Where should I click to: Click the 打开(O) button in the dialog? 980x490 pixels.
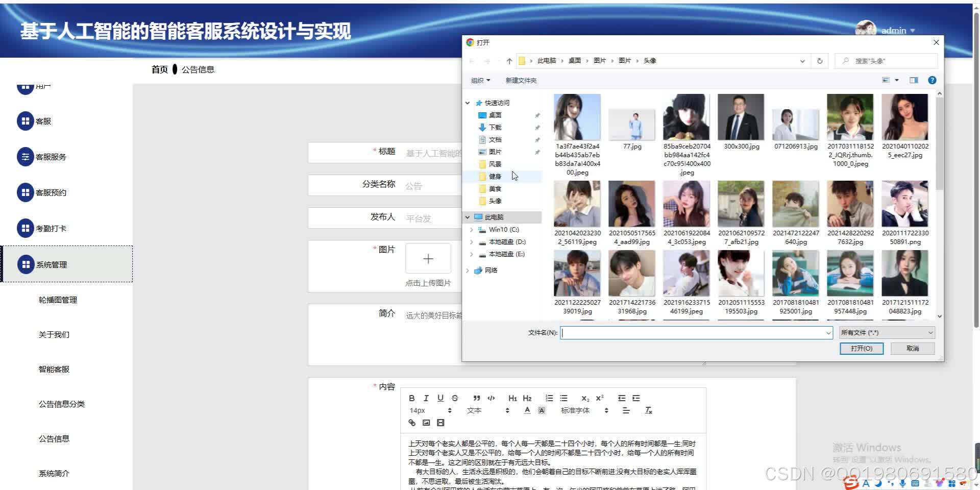point(862,349)
